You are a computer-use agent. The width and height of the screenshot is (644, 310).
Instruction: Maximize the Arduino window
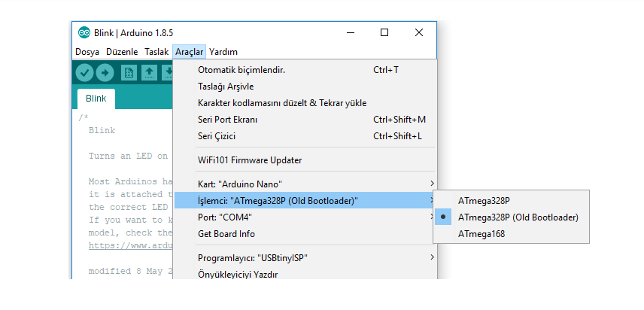(x=384, y=32)
